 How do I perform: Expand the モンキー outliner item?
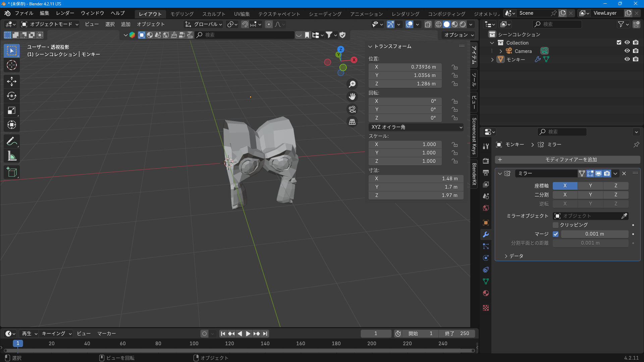click(x=492, y=59)
